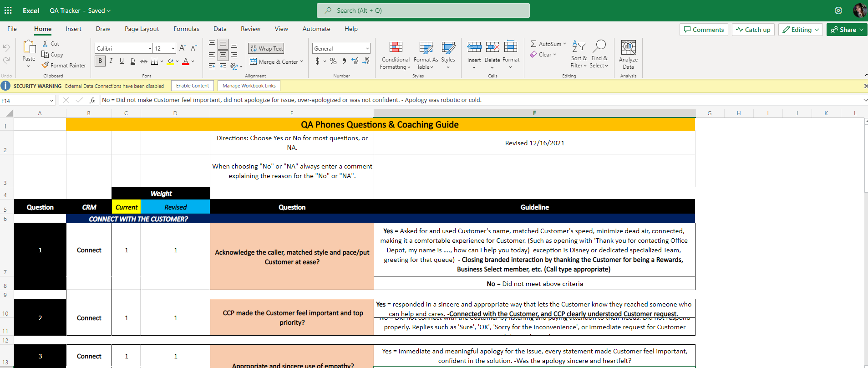Open the General number format dropdown

tap(367, 48)
